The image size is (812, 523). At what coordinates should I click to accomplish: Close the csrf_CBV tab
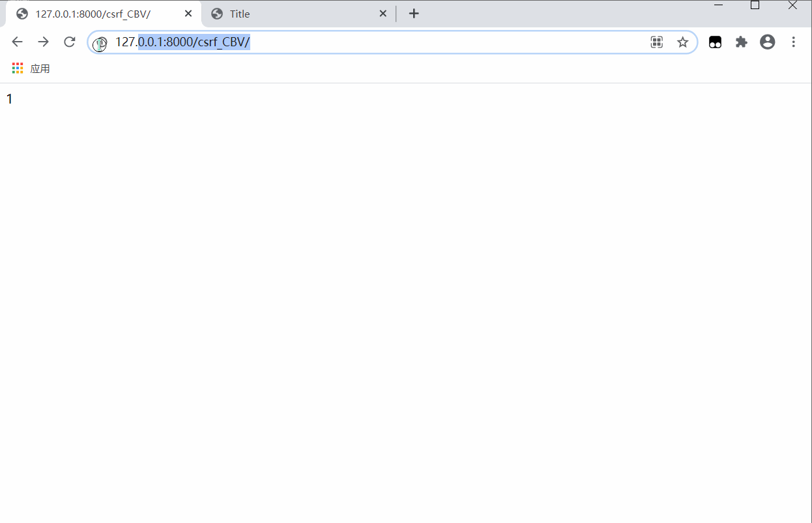tap(188, 14)
